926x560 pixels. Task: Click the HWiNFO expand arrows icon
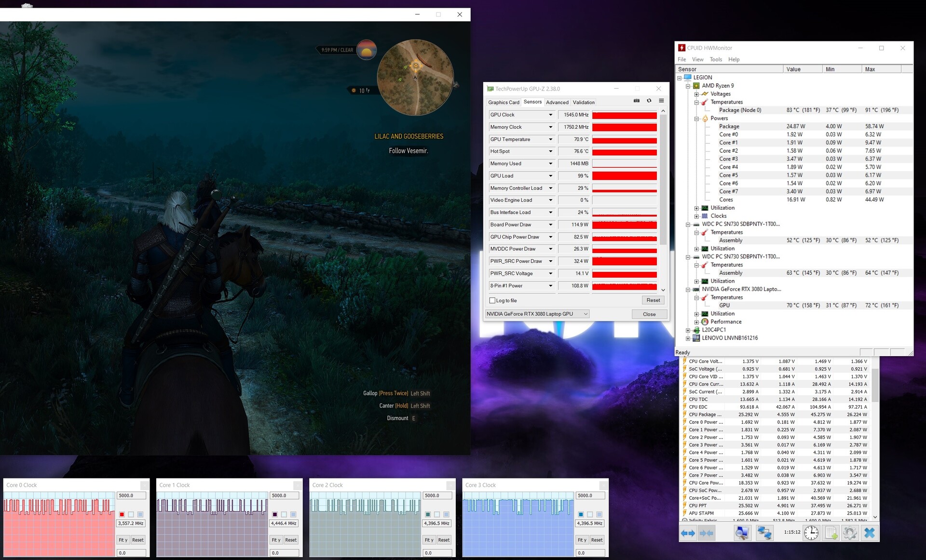(x=688, y=533)
